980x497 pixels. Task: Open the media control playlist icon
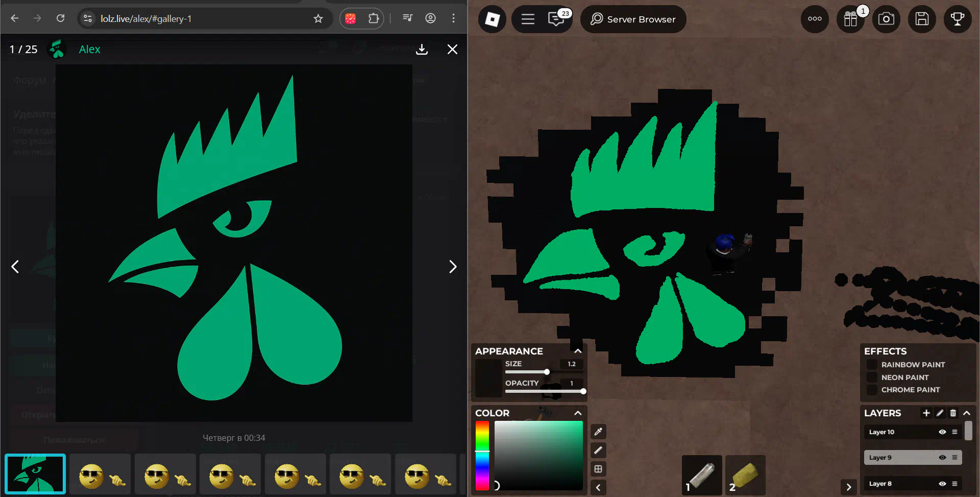pos(407,18)
